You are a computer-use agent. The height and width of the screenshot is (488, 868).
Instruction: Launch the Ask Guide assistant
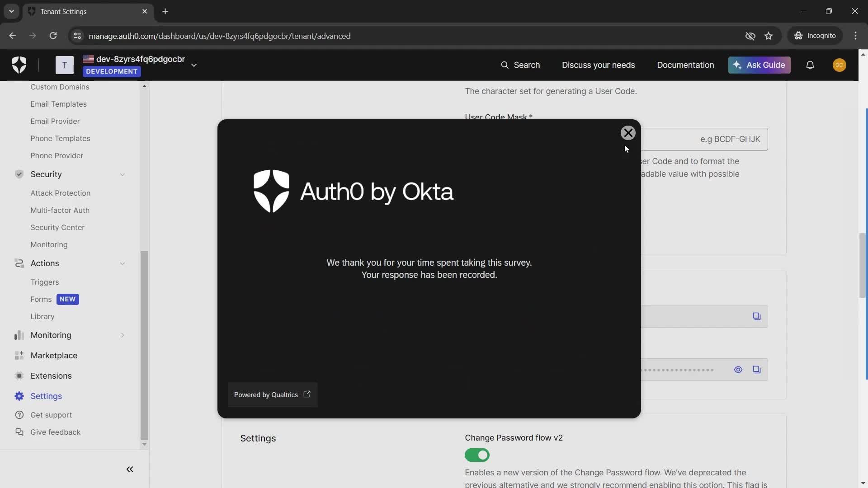[759, 65]
